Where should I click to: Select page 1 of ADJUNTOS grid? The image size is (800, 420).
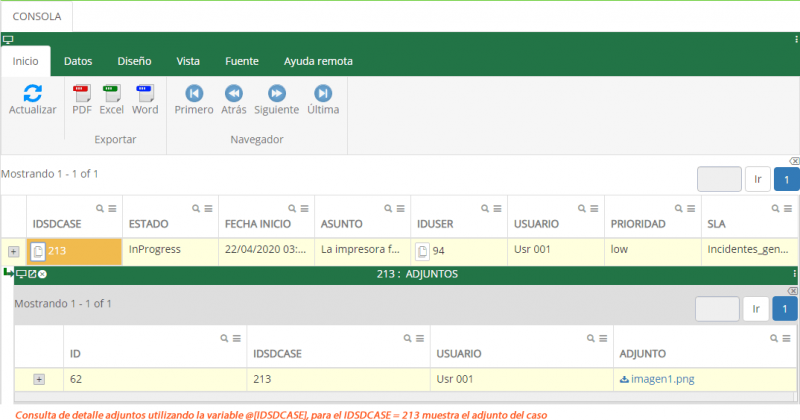coord(785,309)
